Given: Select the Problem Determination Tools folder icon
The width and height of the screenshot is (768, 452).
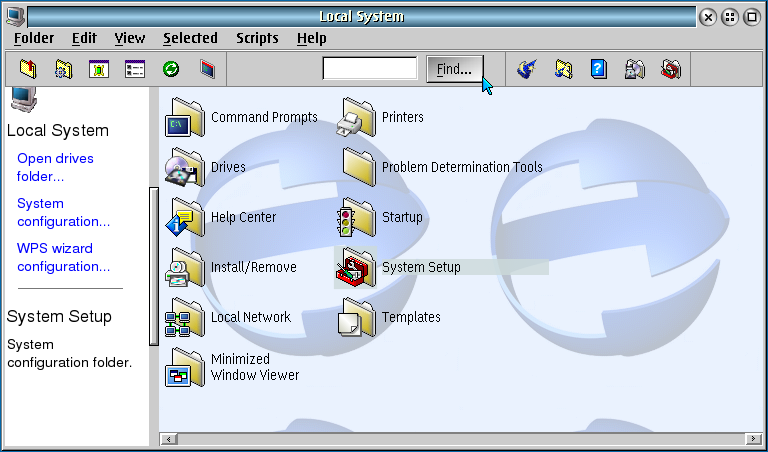Looking at the screenshot, I should tap(359, 167).
